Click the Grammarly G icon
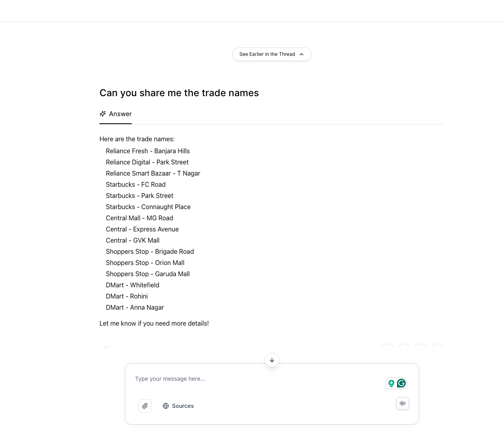The image size is (504, 431). click(401, 383)
